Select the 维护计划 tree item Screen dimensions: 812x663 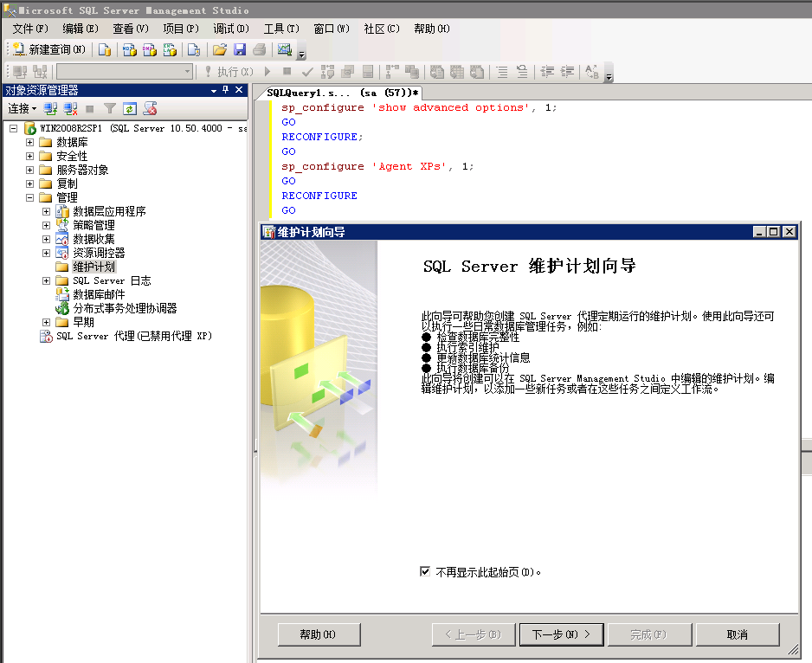93,267
